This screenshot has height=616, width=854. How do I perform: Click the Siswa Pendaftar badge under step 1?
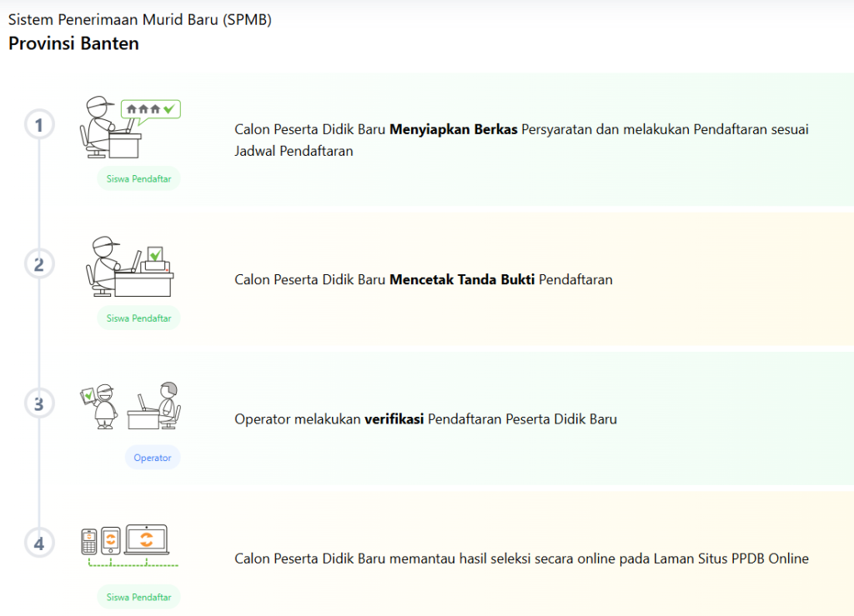138,179
